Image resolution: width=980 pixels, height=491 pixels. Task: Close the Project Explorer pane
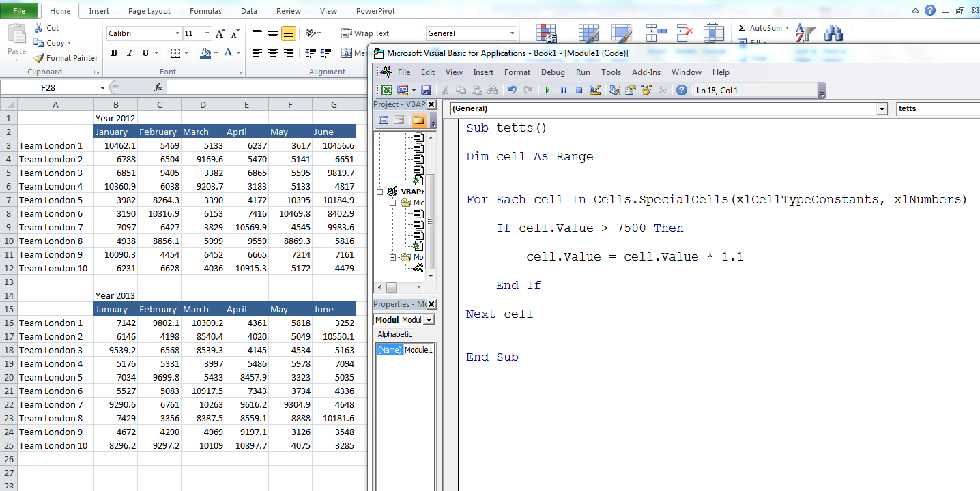(431, 104)
